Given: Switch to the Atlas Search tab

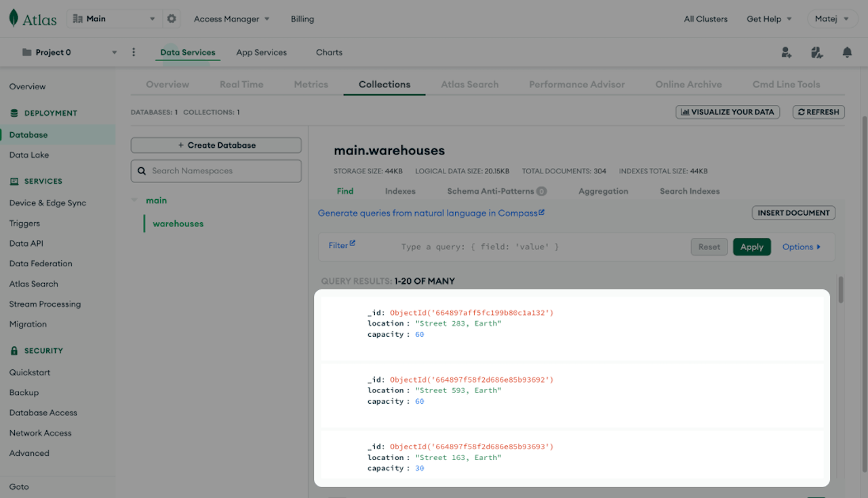Looking at the screenshot, I should pyautogui.click(x=469, y=85).
